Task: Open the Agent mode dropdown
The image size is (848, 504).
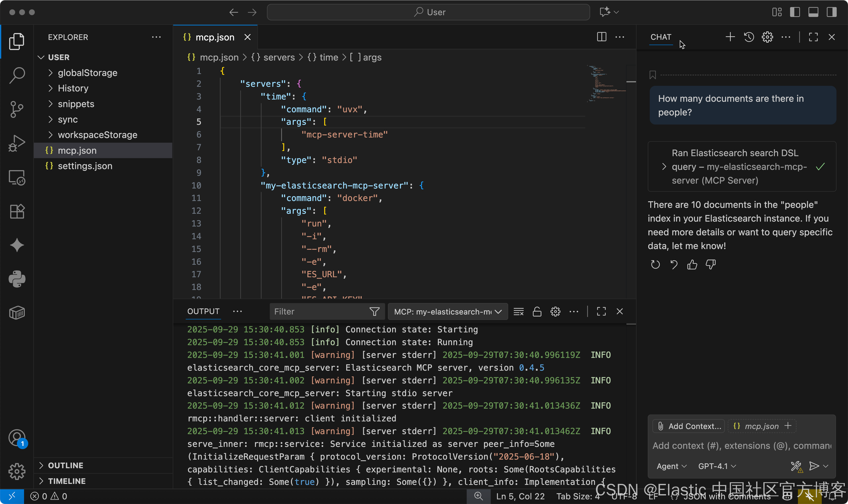Action: click(672, 466)
